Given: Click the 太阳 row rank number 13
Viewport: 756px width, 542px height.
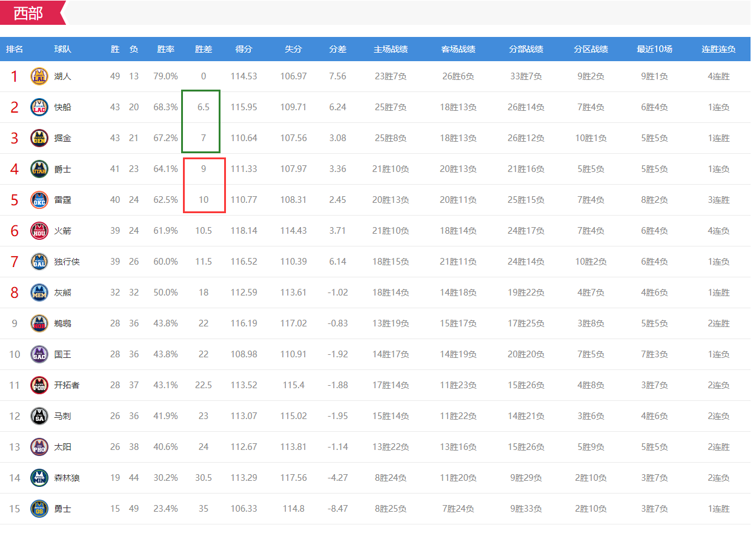Looking at the screenshot, I should click(x=15, y=447).
